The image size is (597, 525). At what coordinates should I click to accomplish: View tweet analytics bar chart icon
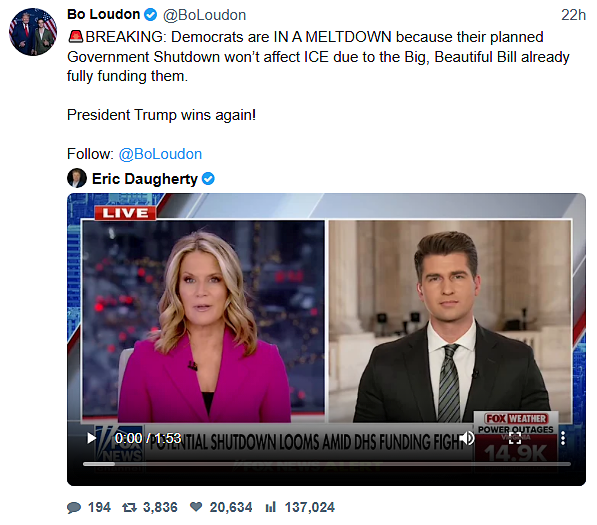(270, 507)
